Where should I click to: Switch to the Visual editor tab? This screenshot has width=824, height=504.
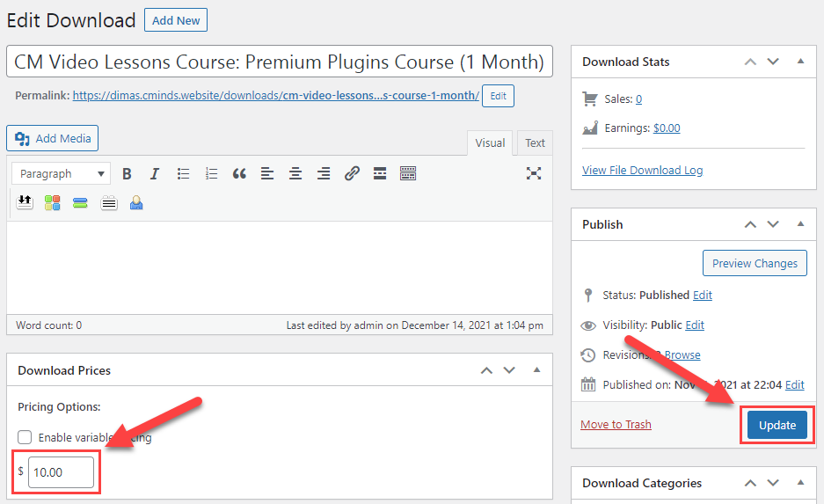pyautogui.click(x=490, y=143)
